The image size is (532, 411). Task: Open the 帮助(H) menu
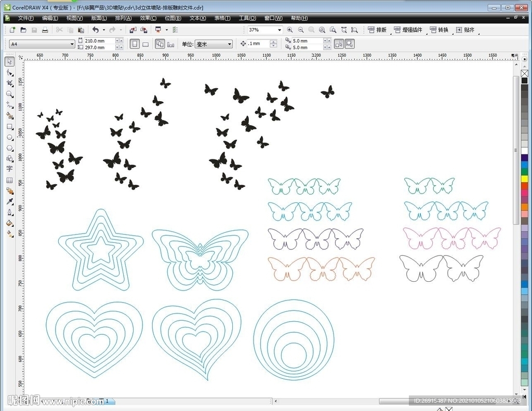[299, 18]
